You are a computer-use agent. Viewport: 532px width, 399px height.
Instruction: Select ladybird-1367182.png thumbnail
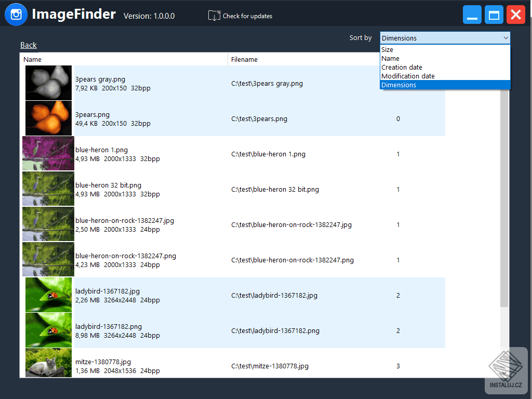(48, 330)
